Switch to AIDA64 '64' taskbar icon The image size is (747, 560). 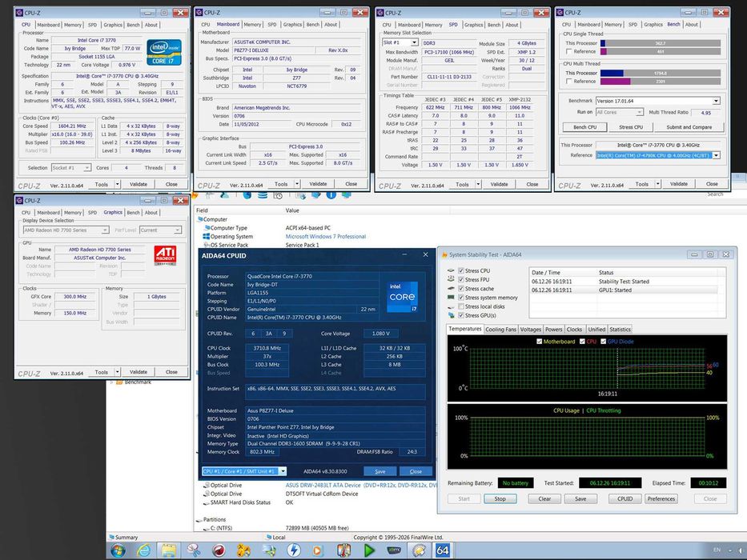442,551
